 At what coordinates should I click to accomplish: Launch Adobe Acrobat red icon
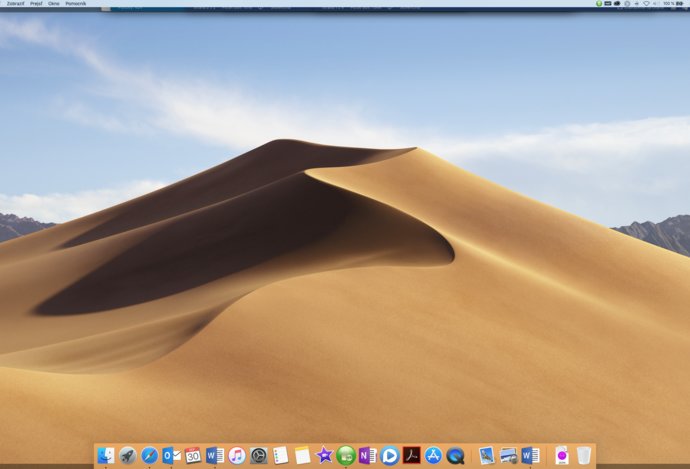click(411, 455)
